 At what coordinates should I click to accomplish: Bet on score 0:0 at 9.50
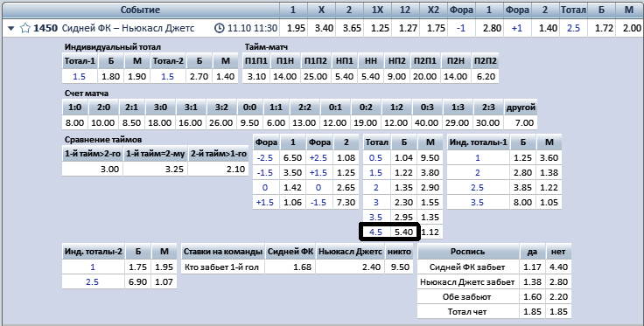[249, 122]
